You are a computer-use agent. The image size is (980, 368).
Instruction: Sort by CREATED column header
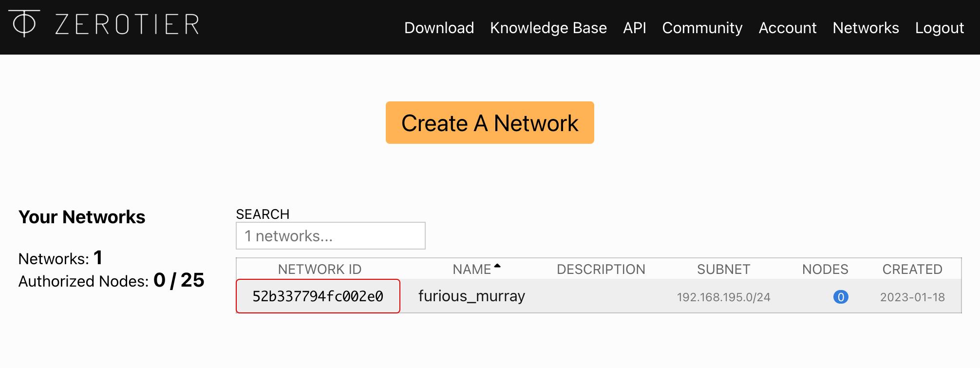(x=912, y=269)
